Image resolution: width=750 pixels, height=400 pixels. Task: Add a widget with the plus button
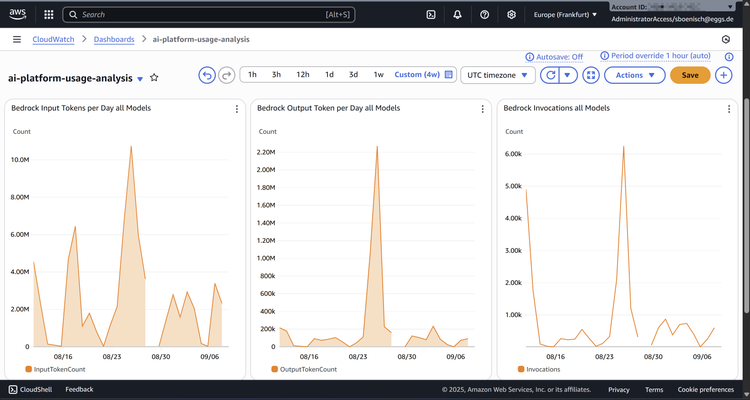[x=723, y=75]
